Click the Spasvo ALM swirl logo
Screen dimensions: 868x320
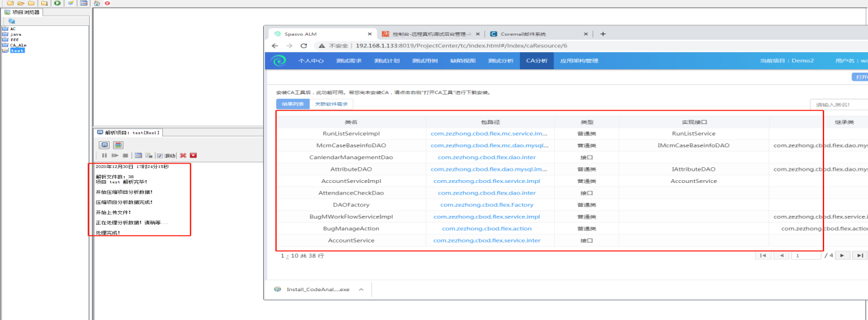coord(277,61)
